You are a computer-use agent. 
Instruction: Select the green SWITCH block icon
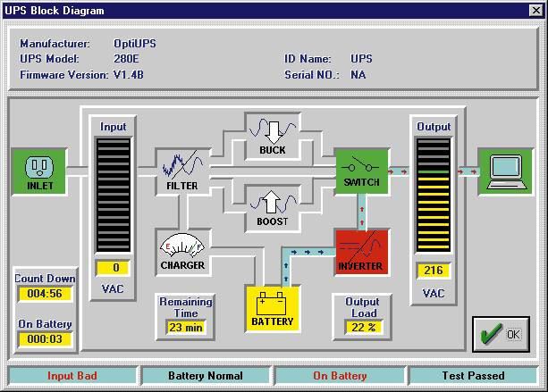coord(360,171)
